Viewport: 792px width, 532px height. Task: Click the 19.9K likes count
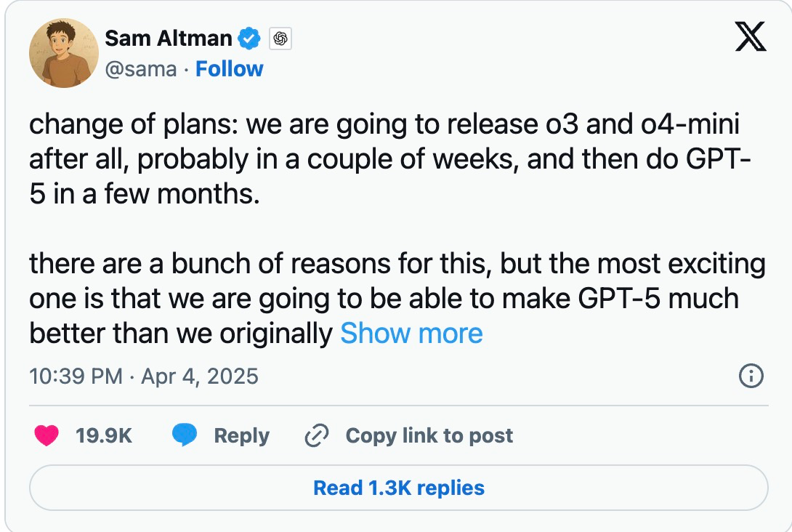coord(104,435)
